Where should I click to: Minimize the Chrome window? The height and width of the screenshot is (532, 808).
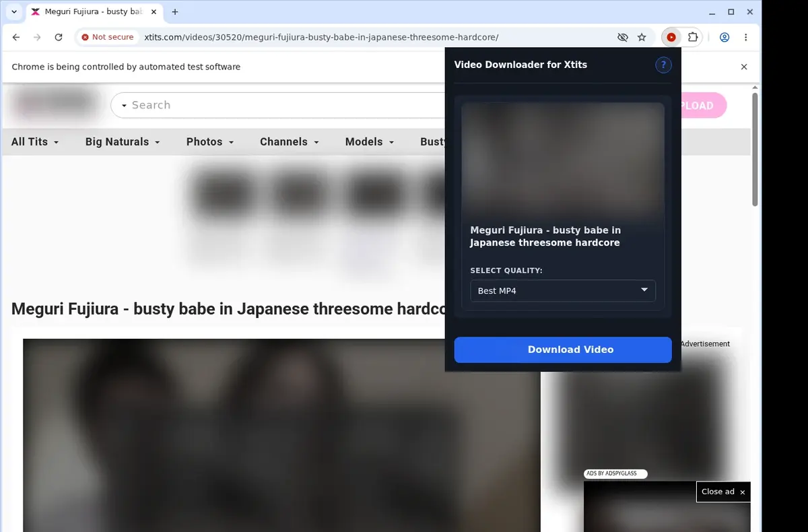[713, 12]
